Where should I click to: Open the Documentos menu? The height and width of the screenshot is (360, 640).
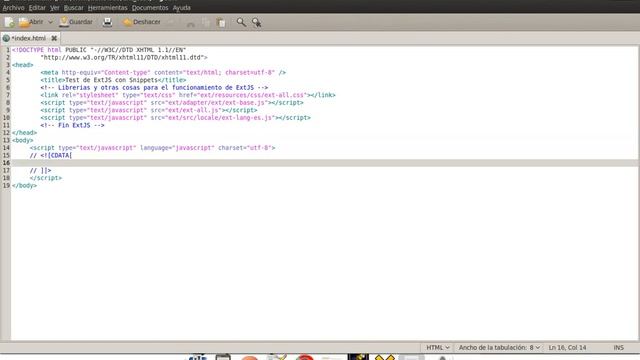point(150,8)
